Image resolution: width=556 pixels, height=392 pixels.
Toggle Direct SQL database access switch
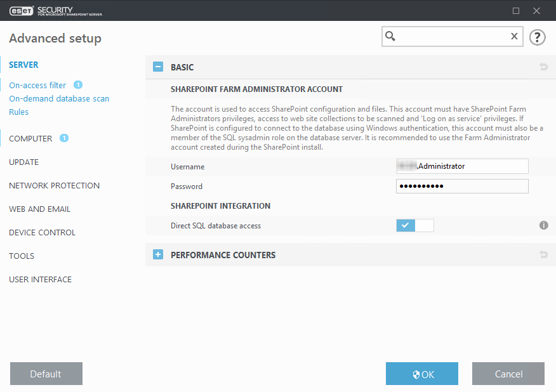coord(415,225)
